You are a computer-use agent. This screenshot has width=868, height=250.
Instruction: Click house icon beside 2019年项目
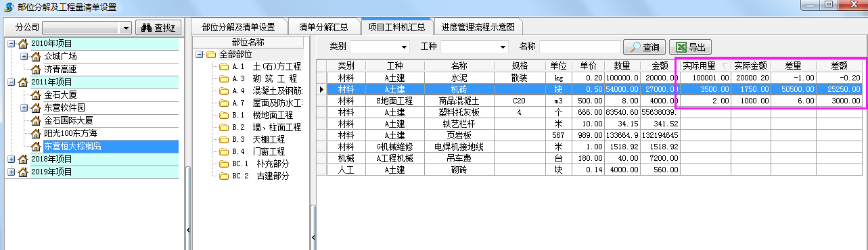pyautogui.click(x=24, y=172)
